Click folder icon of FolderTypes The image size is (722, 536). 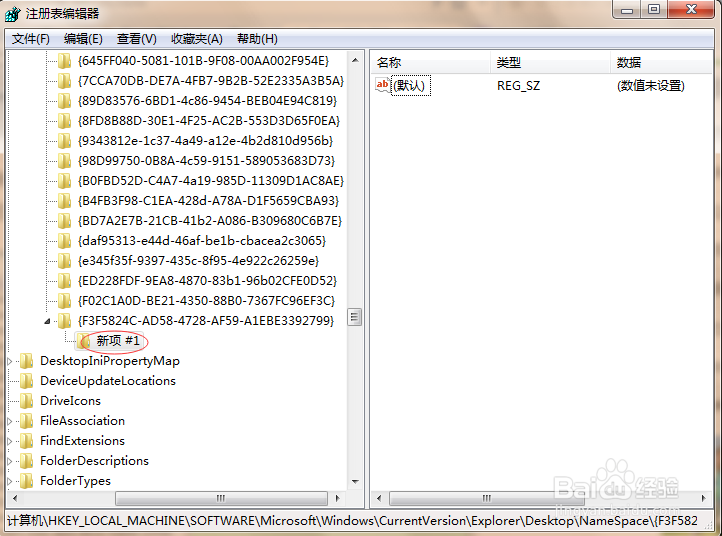pyautogui.click(x=27, y=481)
